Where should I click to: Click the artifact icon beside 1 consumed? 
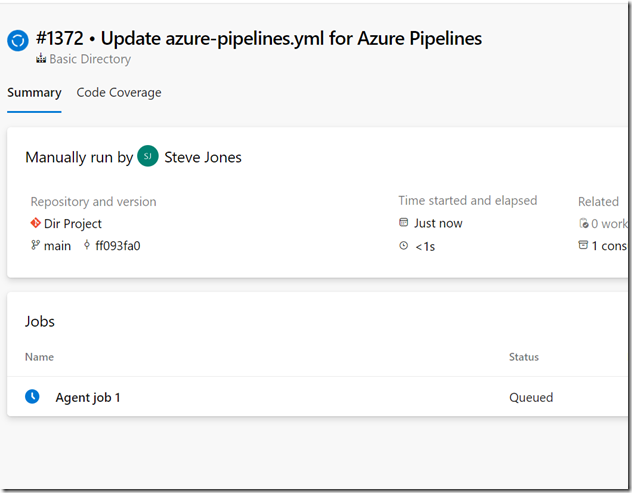click(583, 245)
